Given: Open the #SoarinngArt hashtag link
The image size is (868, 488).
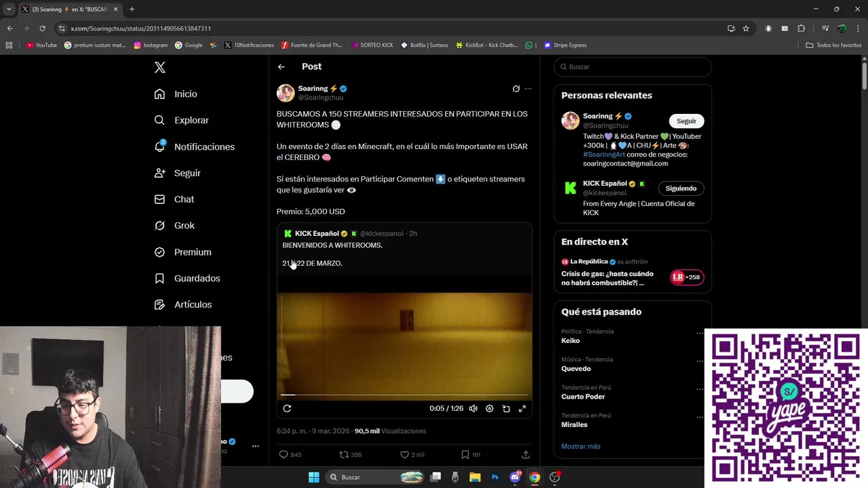Looking at the screenshot, I should pyautogui.click(x=605, y=155).
